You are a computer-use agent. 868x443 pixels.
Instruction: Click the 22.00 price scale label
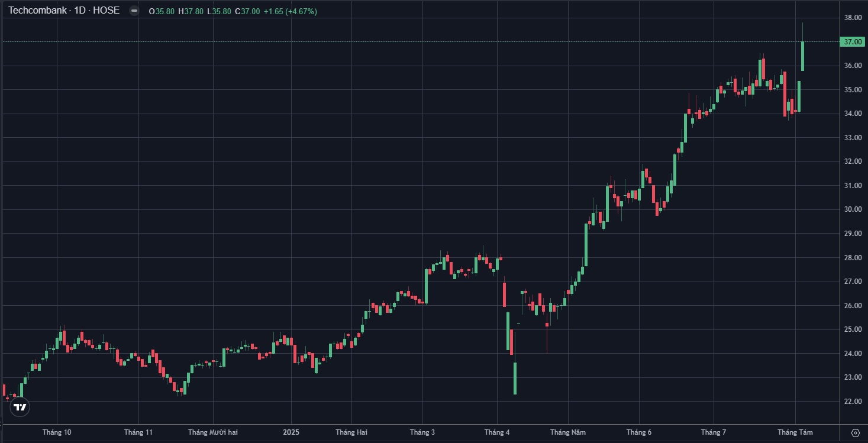[x=852, y=402]
